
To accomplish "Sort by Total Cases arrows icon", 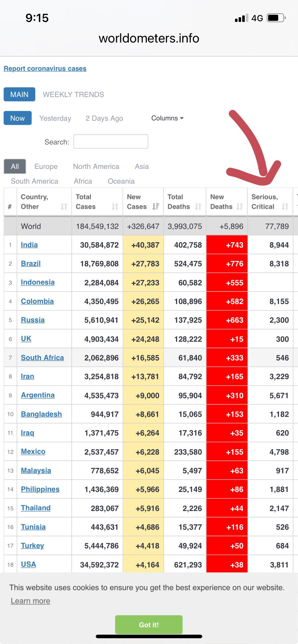I will click(115, 207).
